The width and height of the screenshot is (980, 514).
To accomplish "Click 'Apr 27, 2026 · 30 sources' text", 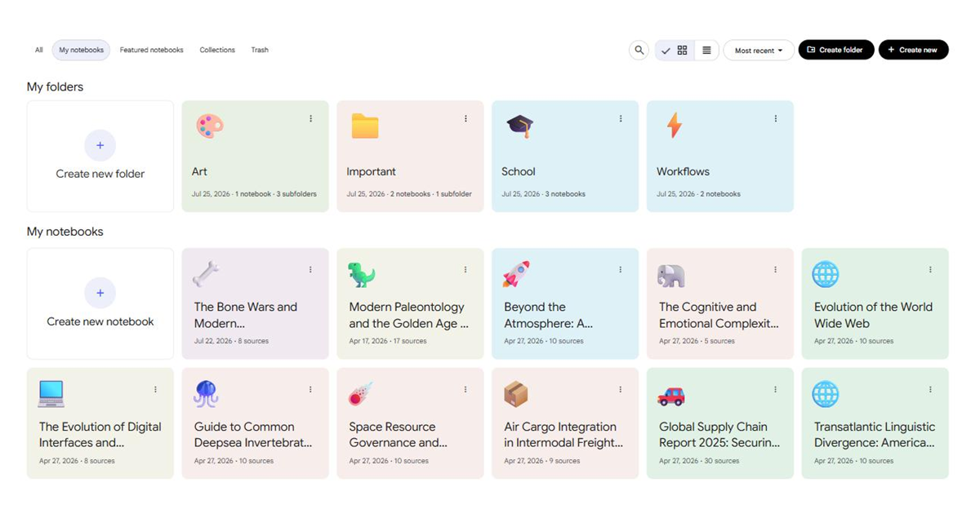I will pos(699,461).
